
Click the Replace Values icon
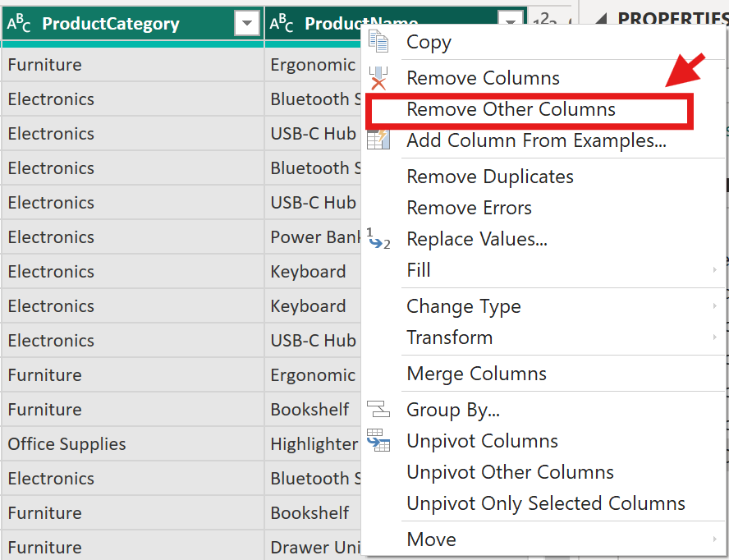(x=378, y=238)
